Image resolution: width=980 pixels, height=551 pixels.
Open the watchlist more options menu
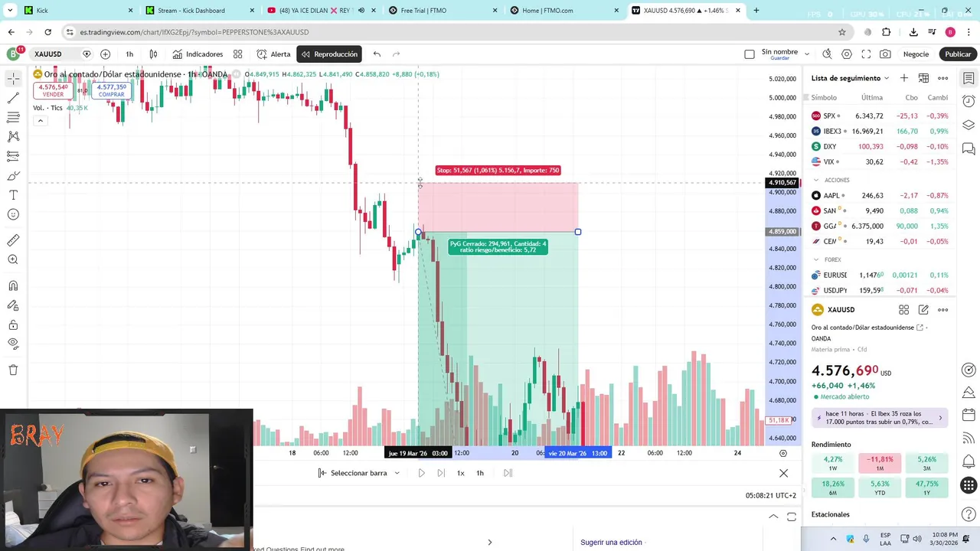coord(943,78)
